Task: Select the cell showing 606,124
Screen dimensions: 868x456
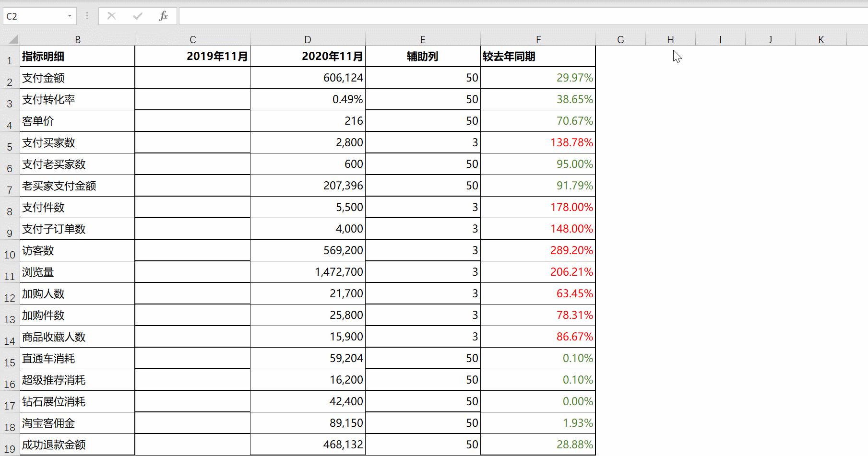Action: coord(308,78)
